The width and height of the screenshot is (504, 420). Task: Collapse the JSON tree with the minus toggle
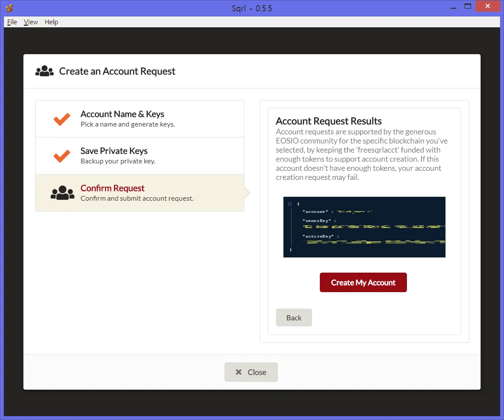pos(290,204)
